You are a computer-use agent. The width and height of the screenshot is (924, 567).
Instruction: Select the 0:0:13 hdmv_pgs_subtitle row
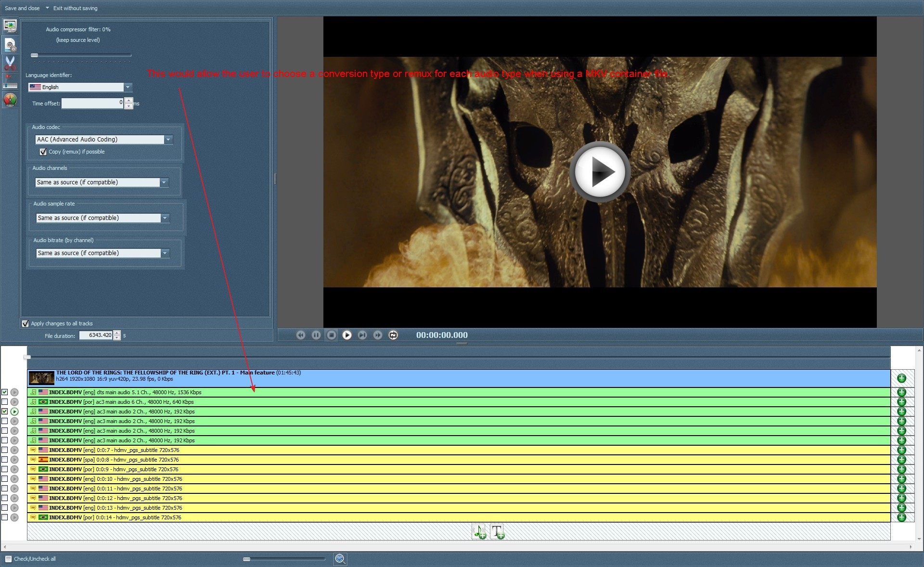point(459,508)
